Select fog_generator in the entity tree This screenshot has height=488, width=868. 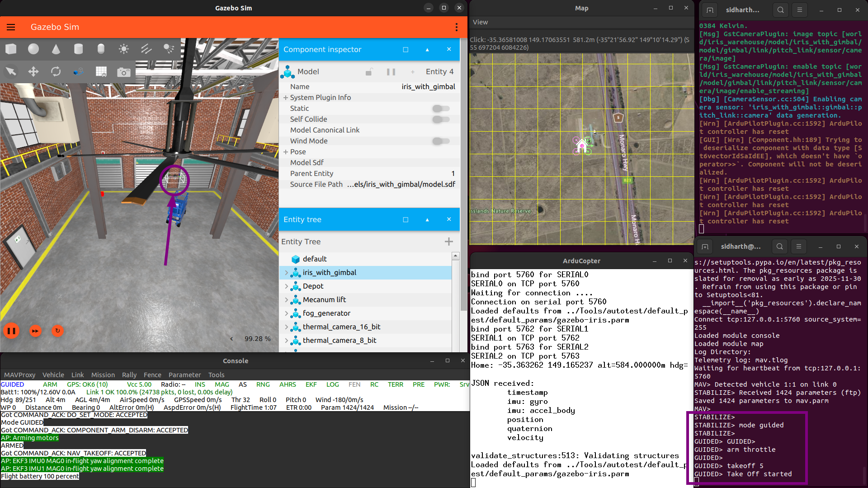pos(326,313)
